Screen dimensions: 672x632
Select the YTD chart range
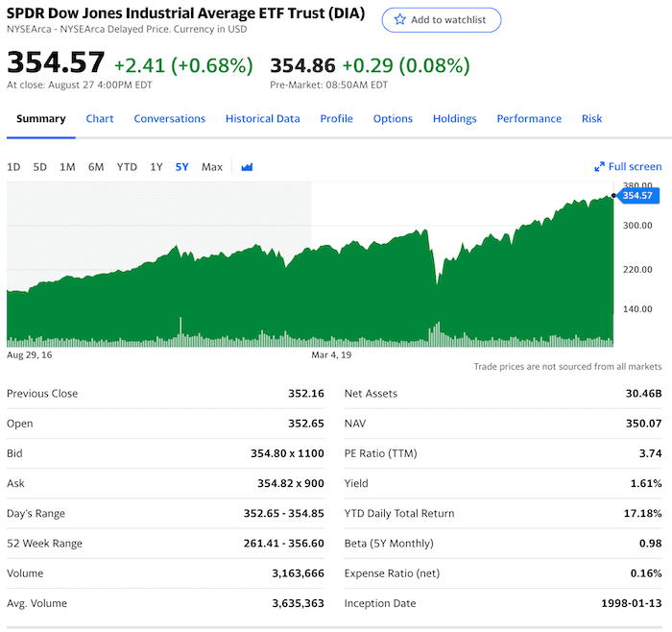click(127, 167)
